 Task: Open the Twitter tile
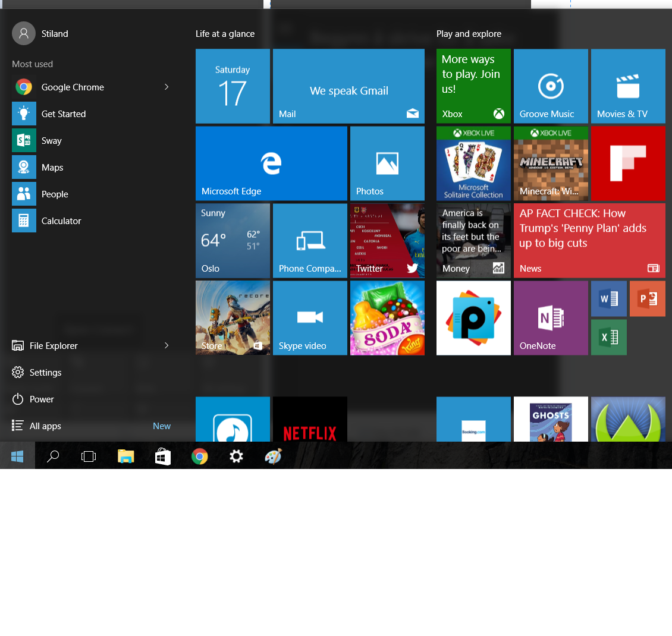coord(387,241)
